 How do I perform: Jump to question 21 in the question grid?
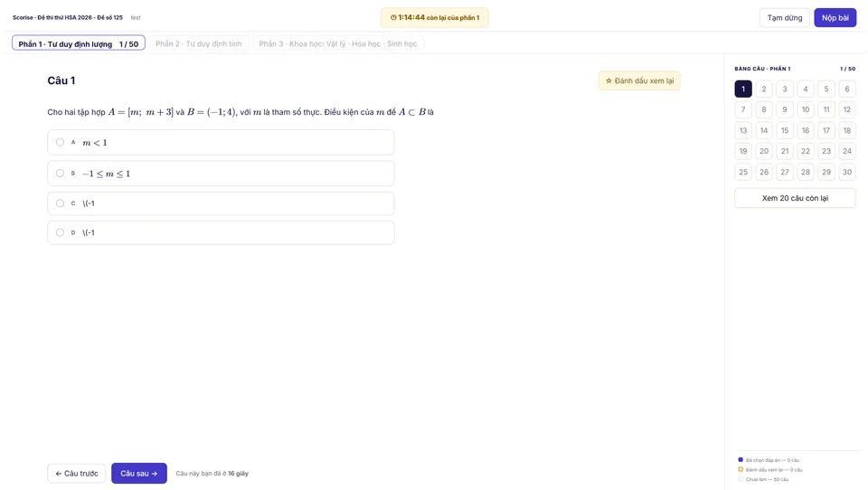tap(785, 151)
